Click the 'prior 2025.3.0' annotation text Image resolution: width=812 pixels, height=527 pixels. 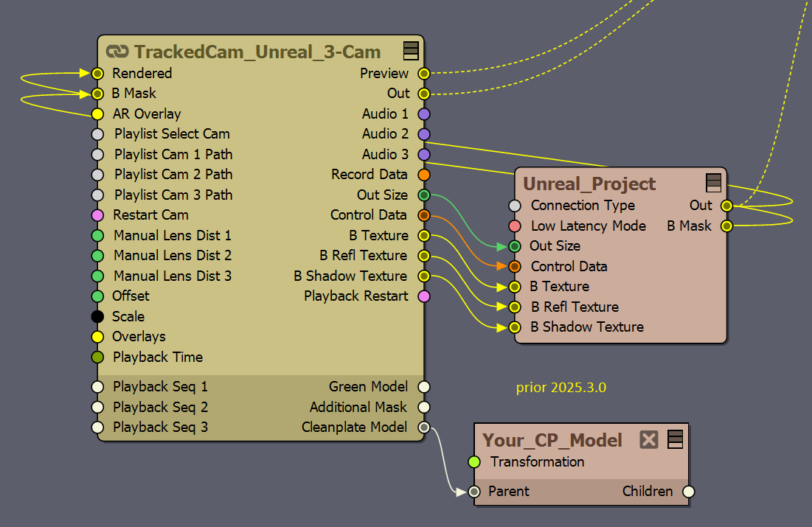(561, 387)
